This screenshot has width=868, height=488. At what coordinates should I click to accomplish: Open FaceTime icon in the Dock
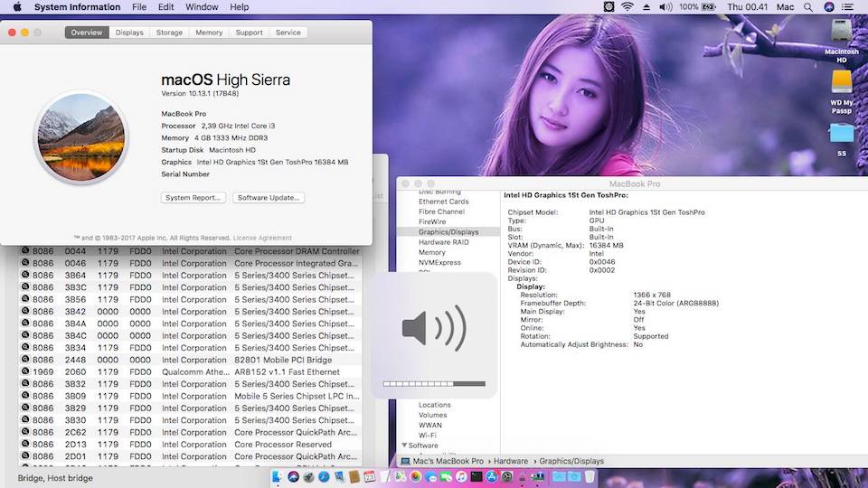click(446, 476)
